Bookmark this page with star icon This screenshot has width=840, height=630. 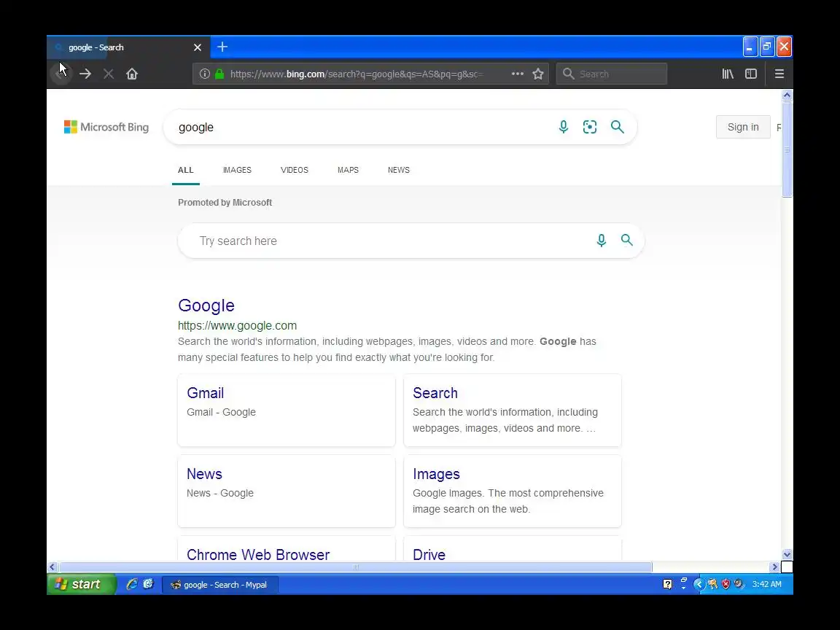538,74
